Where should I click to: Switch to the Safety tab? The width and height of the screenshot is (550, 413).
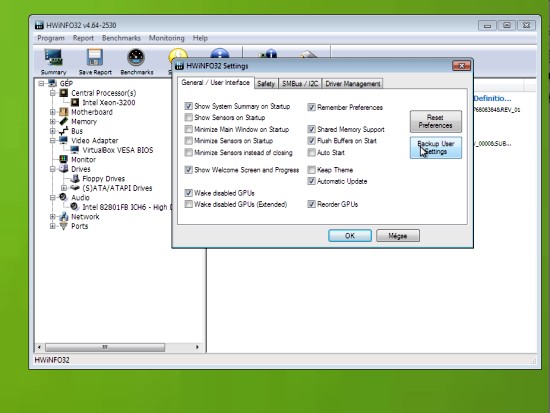266,84
